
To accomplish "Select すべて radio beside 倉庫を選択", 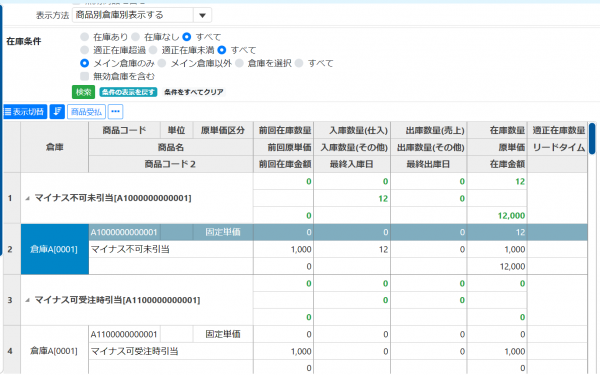I will (299, 63).
